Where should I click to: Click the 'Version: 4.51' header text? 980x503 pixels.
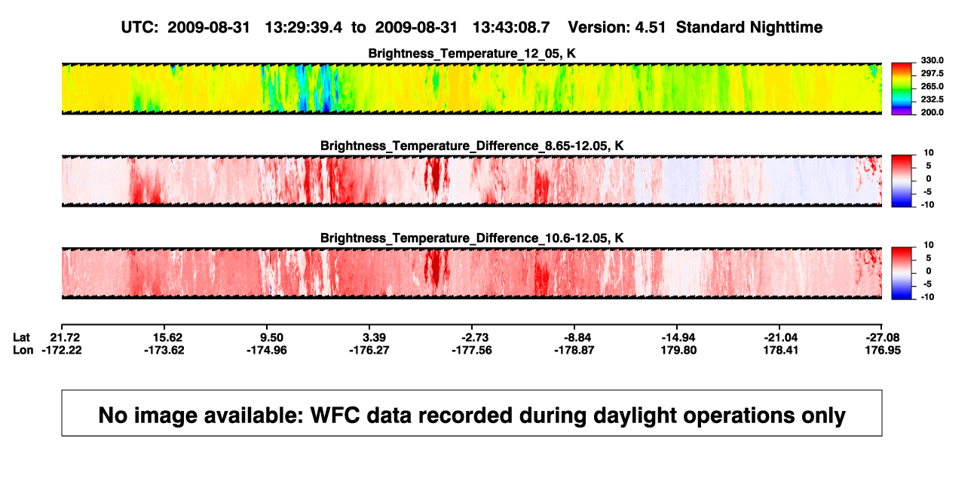click(618, 28)
